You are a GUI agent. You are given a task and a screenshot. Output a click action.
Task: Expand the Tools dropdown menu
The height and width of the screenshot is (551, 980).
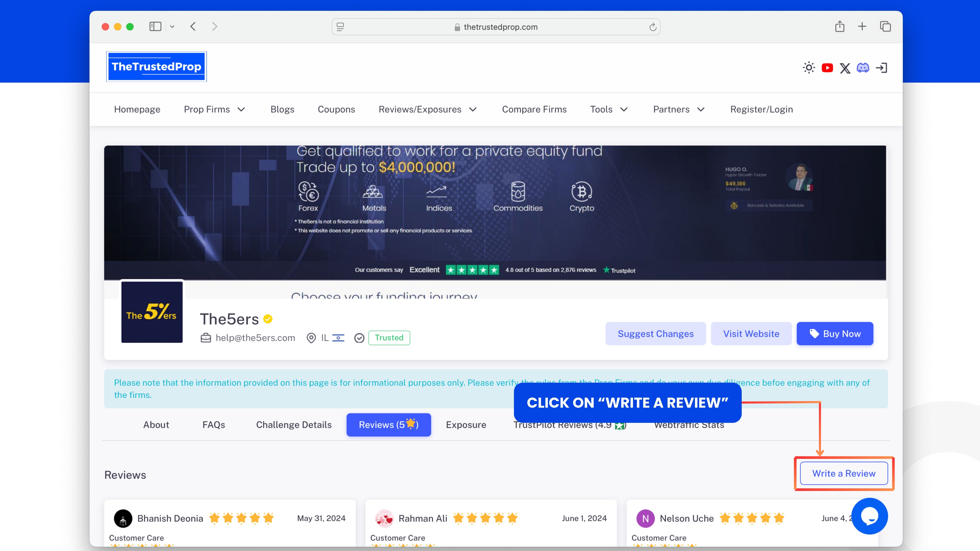tap(609, 110)
